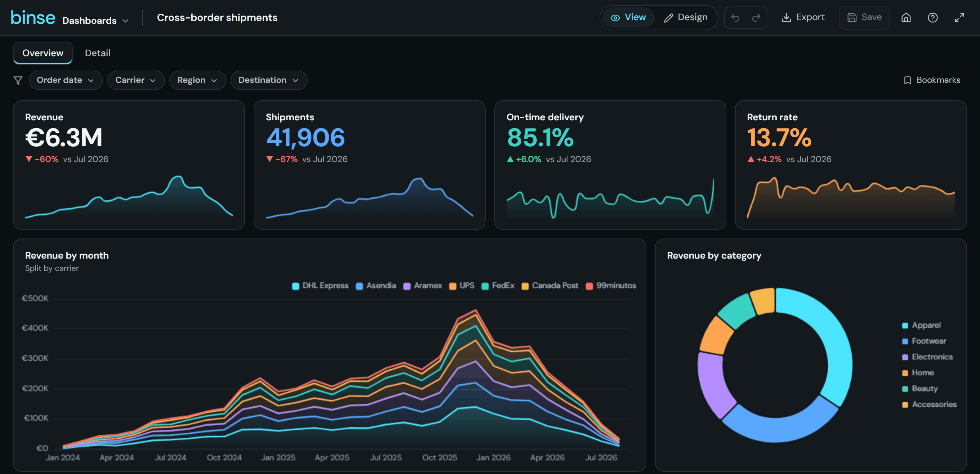Open the Order date filter
This screenshot has width=980, height=474.
tap(66, 80)
